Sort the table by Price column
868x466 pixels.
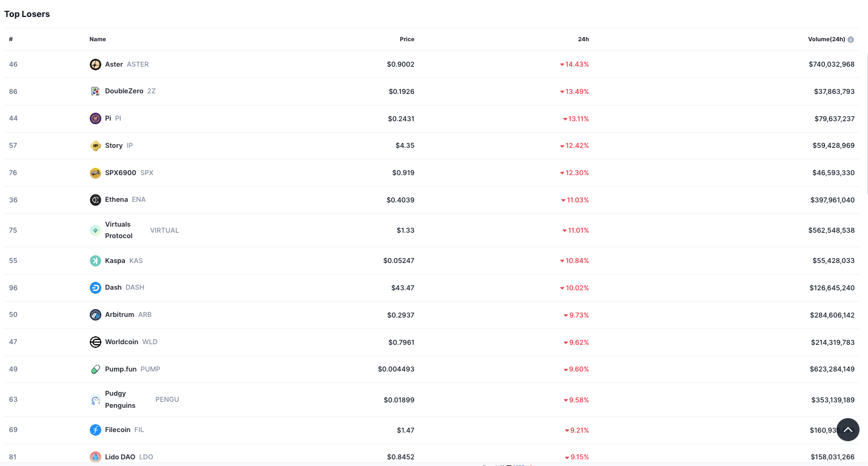406,39
